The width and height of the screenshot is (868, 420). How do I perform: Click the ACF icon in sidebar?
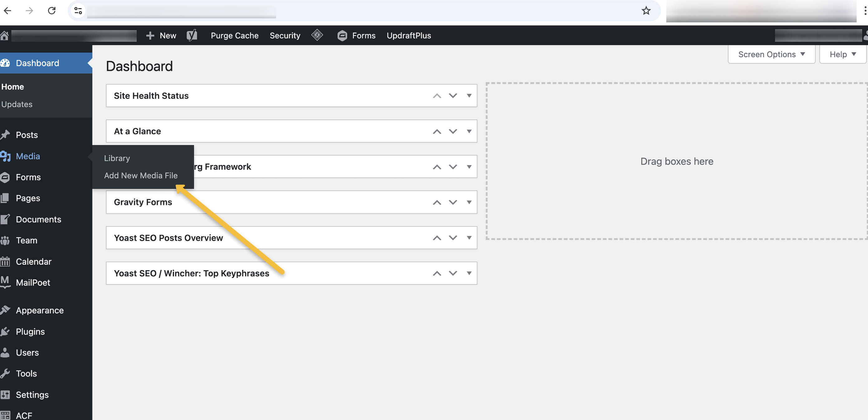click(5, 415)
